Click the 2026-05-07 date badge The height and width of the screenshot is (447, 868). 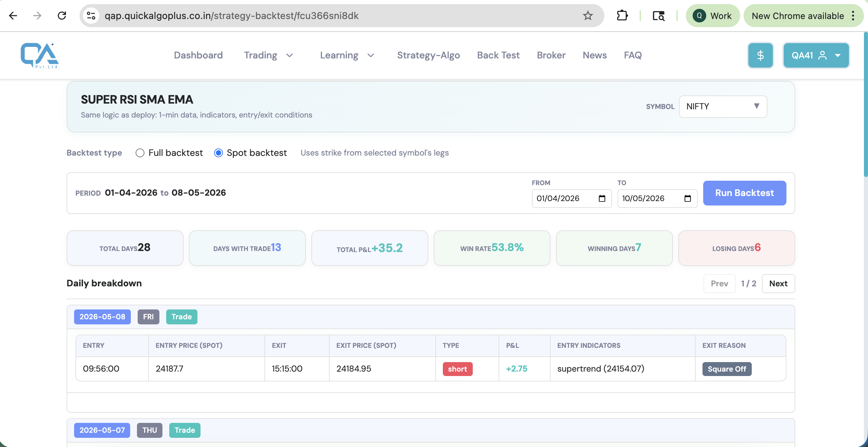click(x=102, y=430)
